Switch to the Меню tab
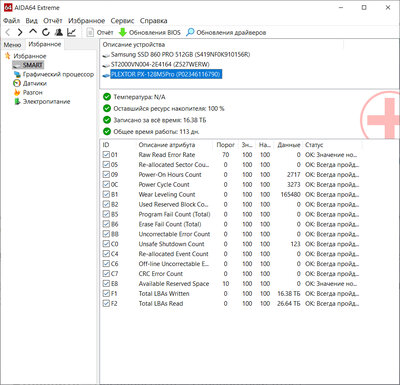 (12, 45)
